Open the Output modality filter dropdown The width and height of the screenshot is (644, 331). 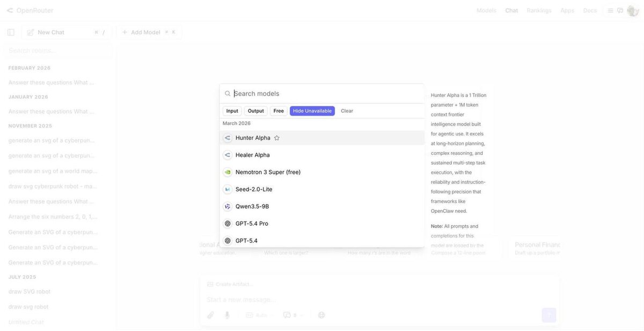pos(256,111)
